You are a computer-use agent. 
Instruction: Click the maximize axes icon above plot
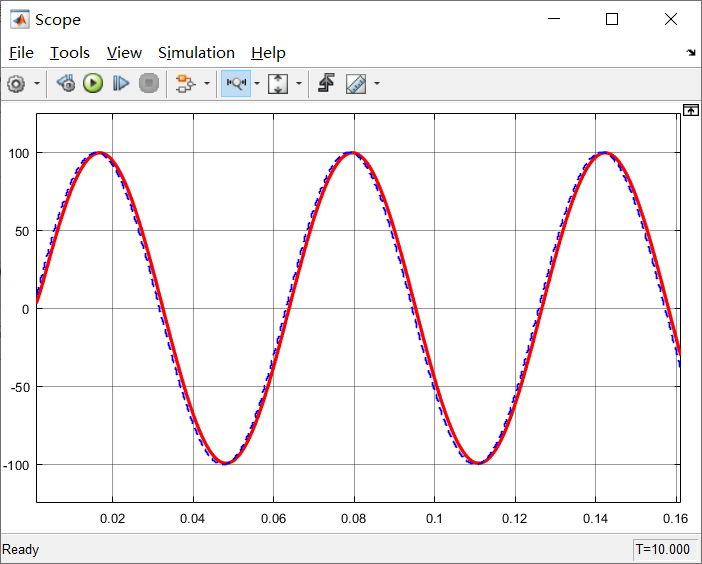click(x=691, y=110)
